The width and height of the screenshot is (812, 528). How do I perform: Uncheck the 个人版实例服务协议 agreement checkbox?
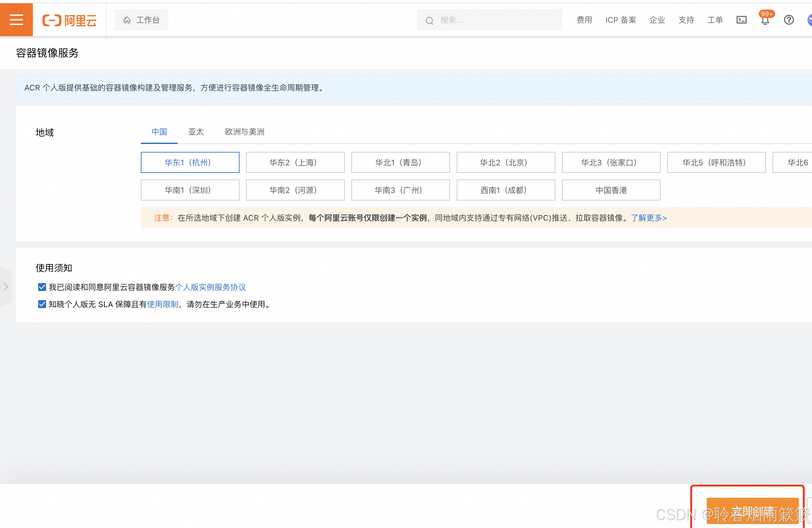point(42,287)
